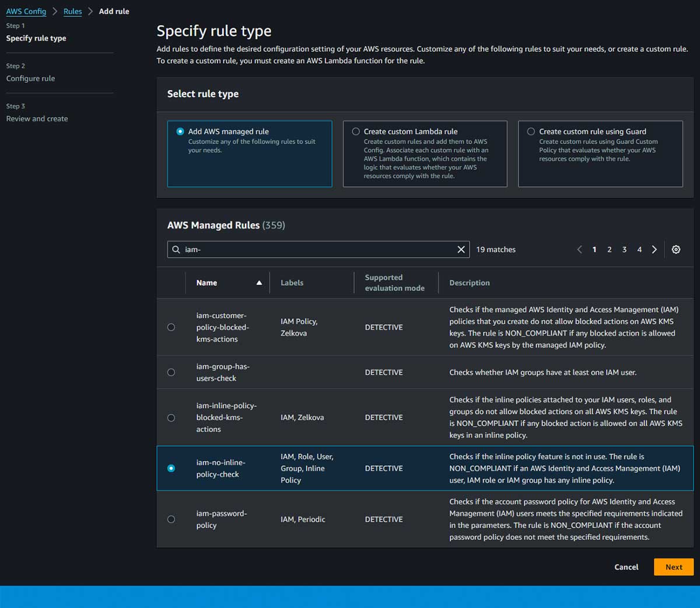
Task: Toggle the Name column sort arrow
Action: tap(259, 283)
